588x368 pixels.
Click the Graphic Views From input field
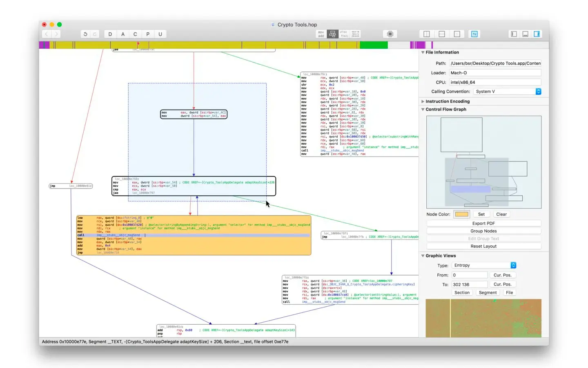(x=469, y=275)
